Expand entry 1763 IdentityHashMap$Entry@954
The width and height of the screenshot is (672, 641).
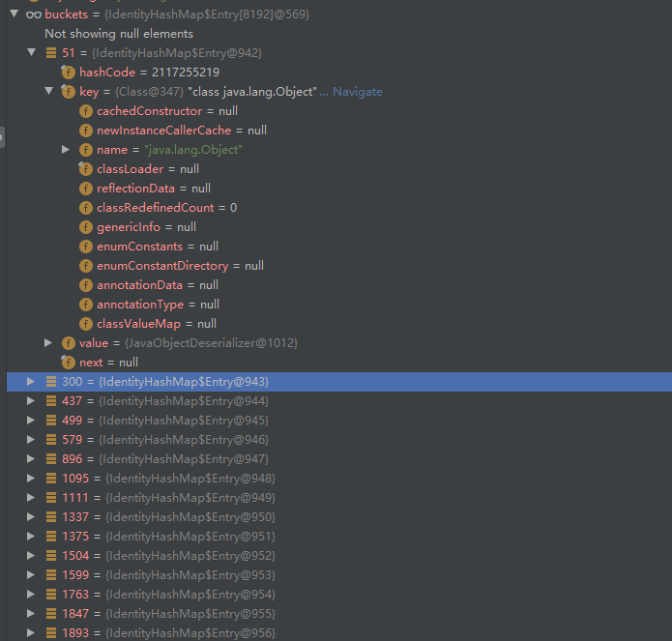(x=31, y=594)
